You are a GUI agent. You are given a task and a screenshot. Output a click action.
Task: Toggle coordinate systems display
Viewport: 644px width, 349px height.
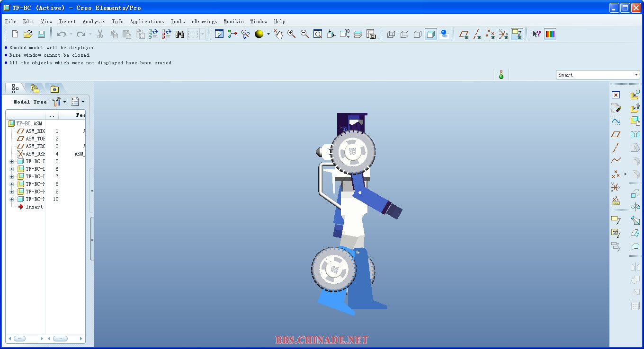pyautogui.click(x=504, y=34)
